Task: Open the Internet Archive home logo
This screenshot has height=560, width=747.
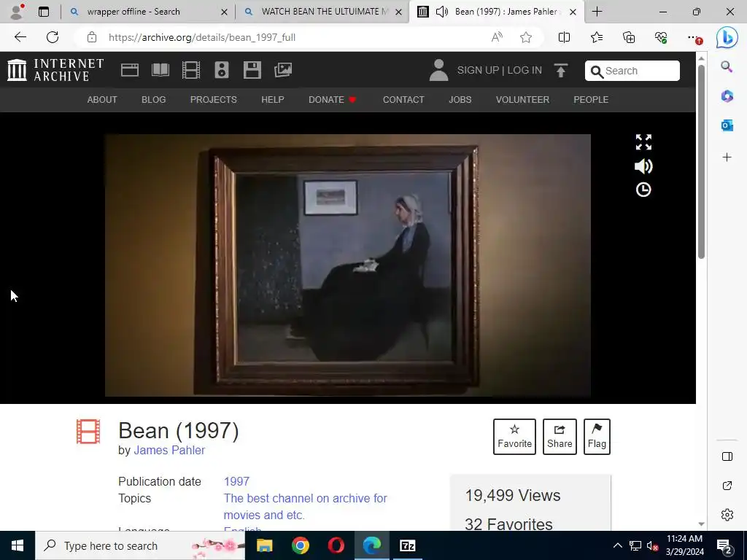Action: (55, 70)
